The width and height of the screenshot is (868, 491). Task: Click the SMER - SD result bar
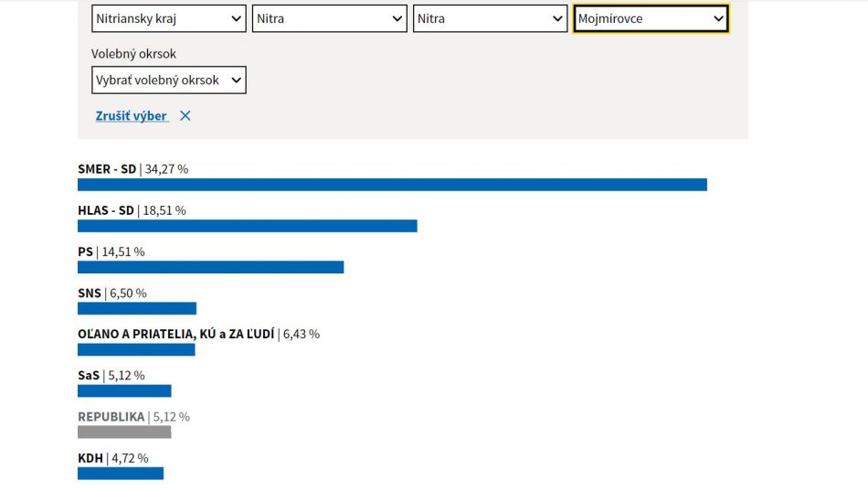tap(392, 185)
